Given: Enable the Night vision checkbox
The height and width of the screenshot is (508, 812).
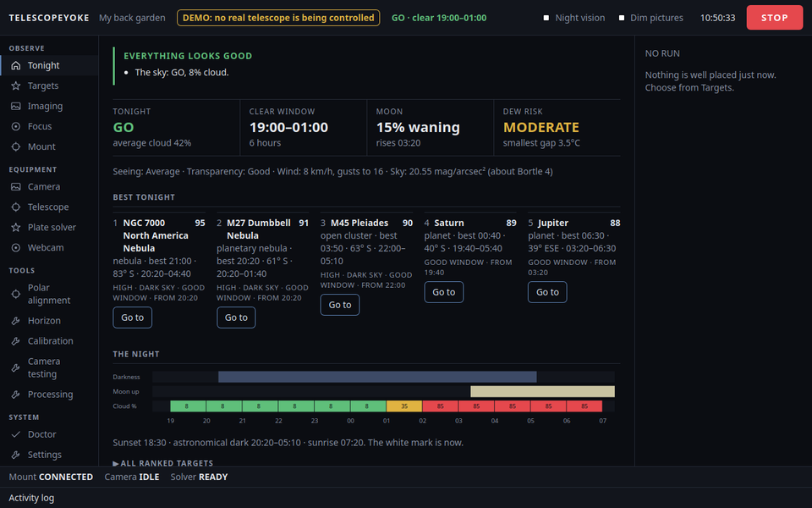Looking at the screenshot, I should (546, 18).
